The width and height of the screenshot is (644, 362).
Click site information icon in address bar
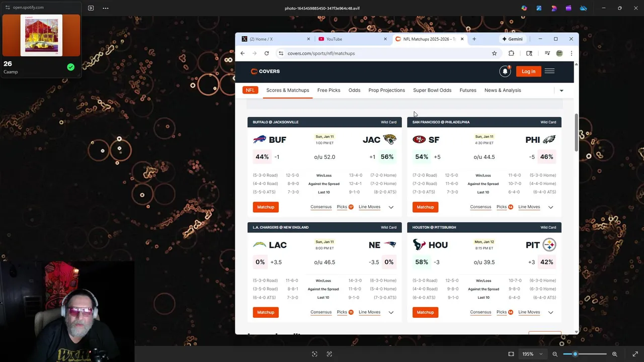tap(281, 53)
